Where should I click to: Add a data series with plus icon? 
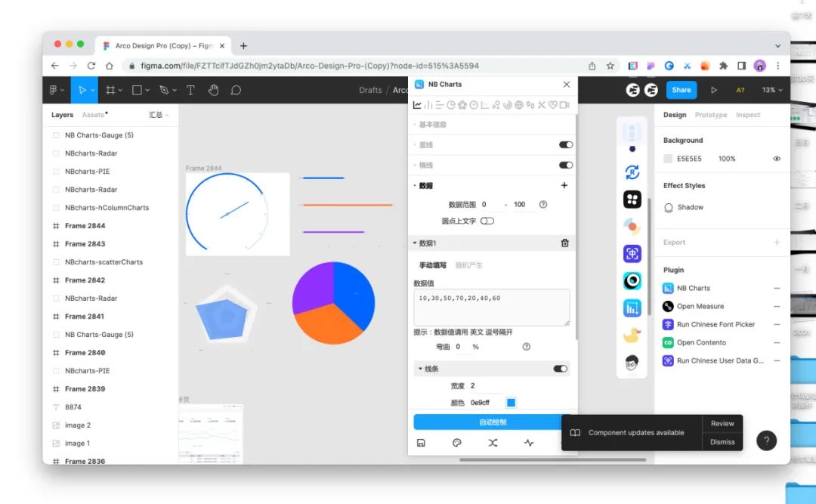(564, 185)
